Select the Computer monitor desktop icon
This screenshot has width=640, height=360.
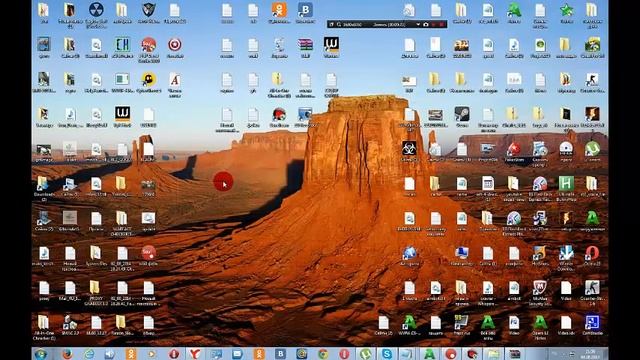(x=462, y=253)
